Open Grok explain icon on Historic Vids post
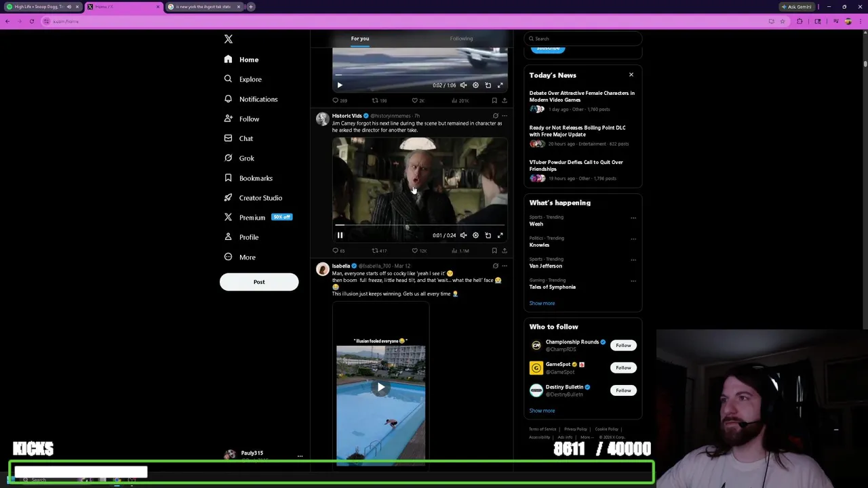This screenshot has height=488, width=868. coord(495,116)
